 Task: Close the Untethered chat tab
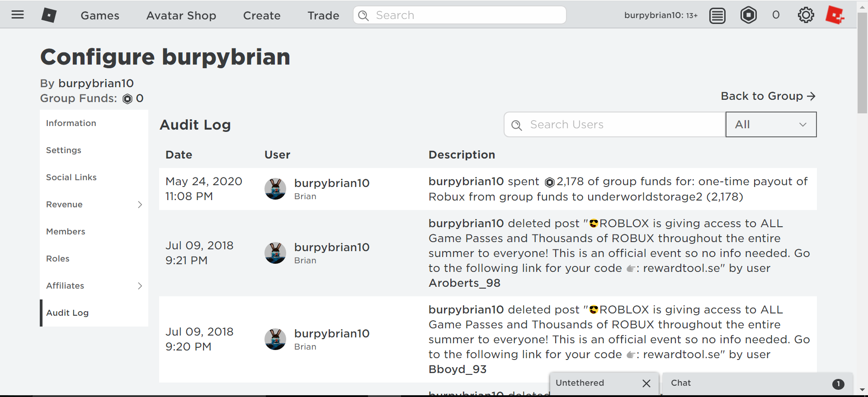click(646, 383)
